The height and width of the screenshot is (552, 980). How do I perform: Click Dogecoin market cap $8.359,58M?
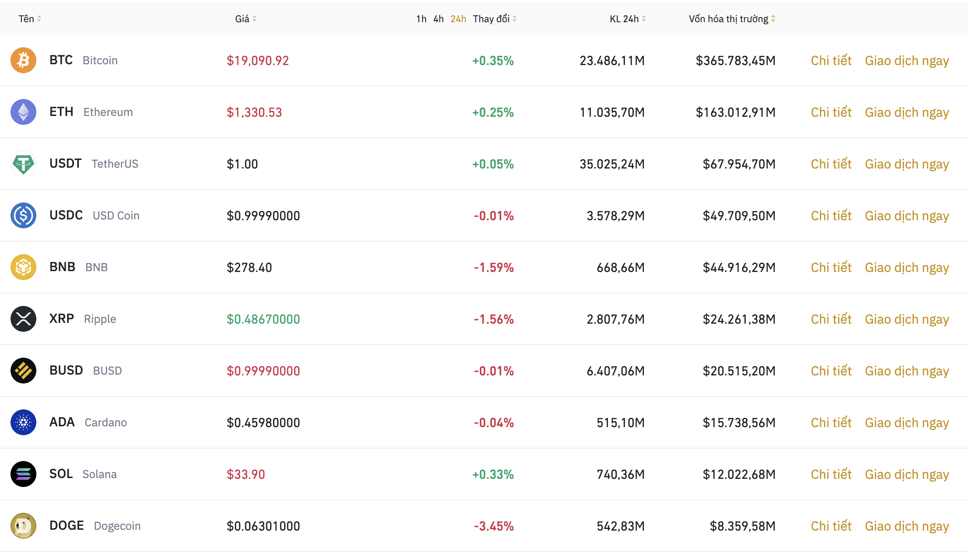(742, 526)
